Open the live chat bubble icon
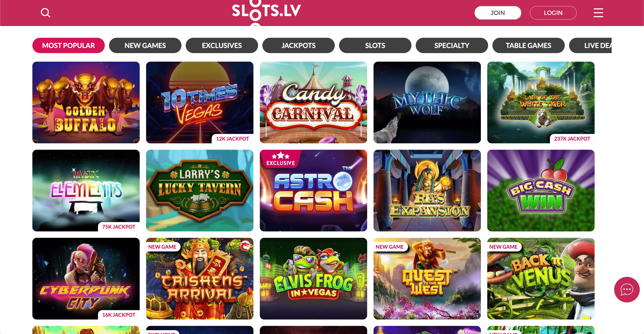The width and height of the screenshot is (644, 334). [627, 289]
